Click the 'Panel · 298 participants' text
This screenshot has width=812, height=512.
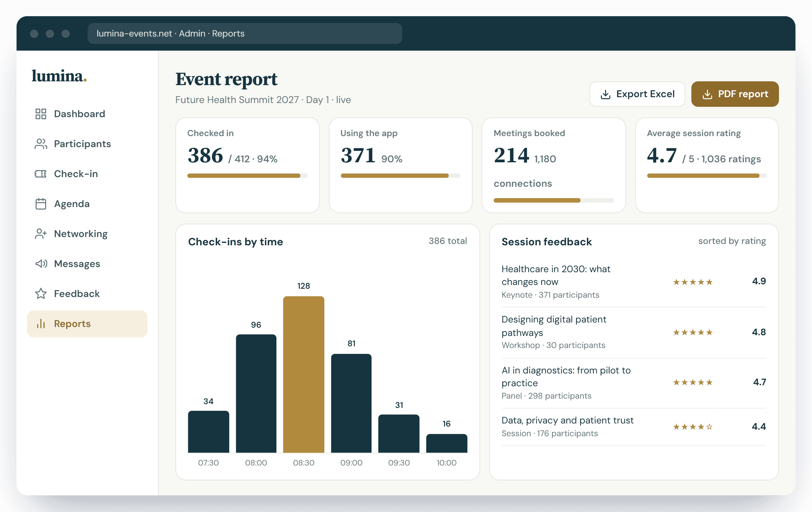click(x=547, y=396)
